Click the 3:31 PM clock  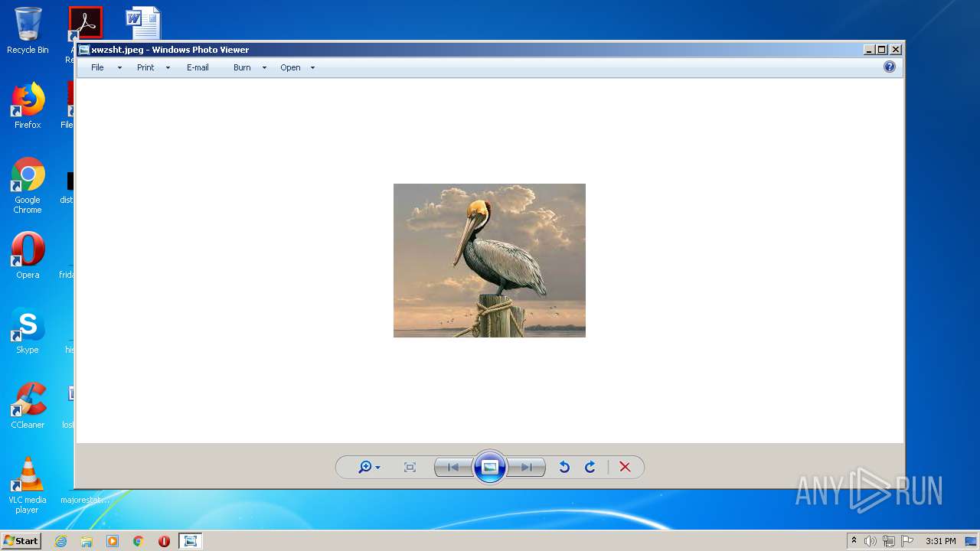click(941, 541)
